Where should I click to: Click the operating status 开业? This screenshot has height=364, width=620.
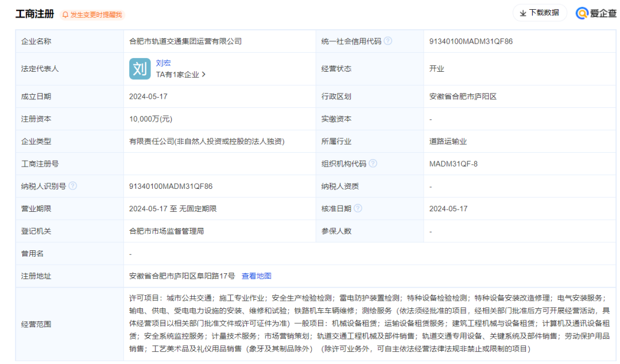(437, 68)
